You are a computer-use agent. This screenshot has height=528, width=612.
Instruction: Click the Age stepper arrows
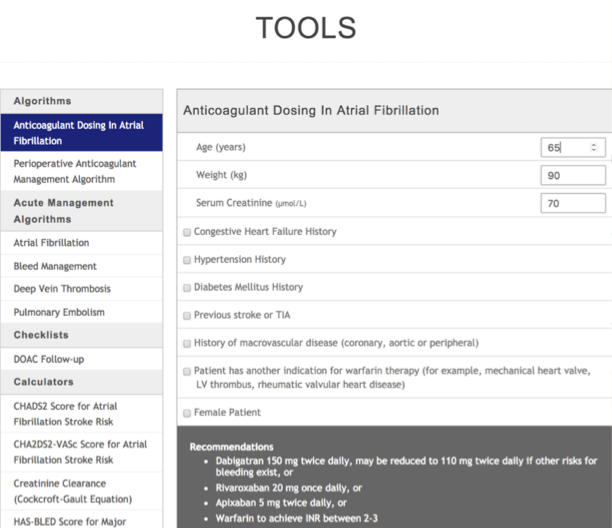[x=595, y=148]
